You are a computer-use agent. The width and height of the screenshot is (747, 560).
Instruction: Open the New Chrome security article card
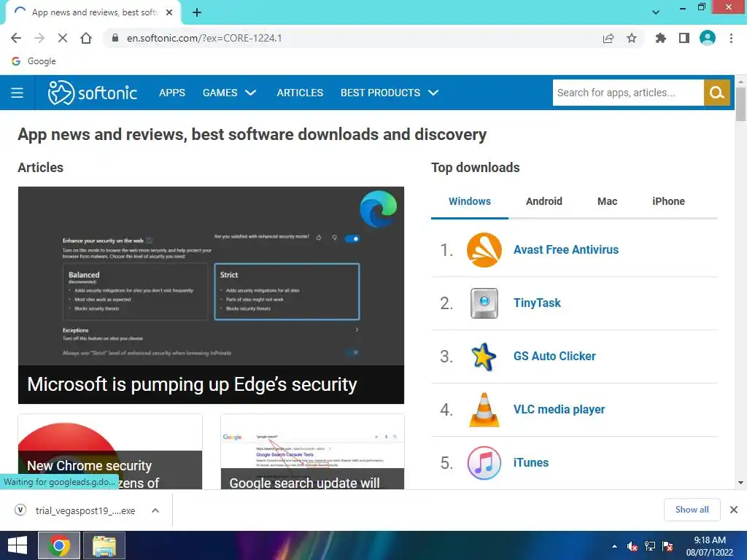[x=110, y=451]
